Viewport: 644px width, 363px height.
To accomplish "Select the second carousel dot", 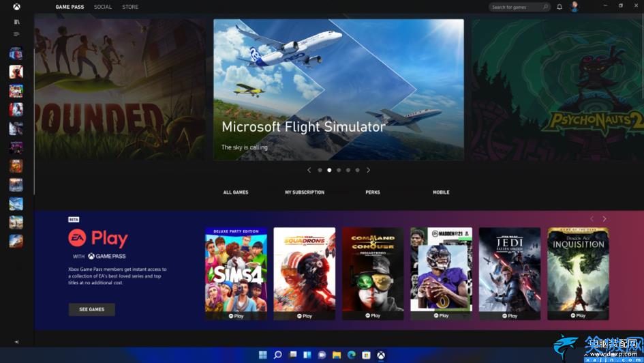I will 329,170.
